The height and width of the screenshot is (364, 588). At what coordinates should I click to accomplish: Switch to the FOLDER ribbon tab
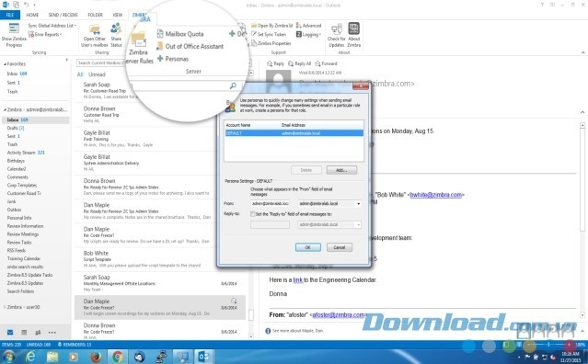coord(96,15)
